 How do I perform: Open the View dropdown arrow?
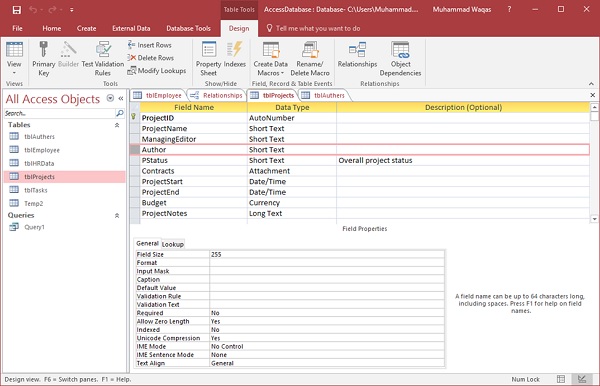(x=14, y=73)
